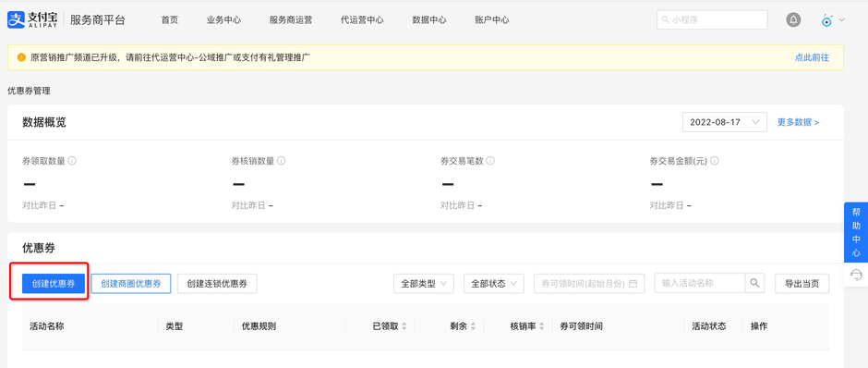The height and width of the screenshot is (368, 868).
Task: Click the blue 创建优惠券 button
Action: [54, 283]
